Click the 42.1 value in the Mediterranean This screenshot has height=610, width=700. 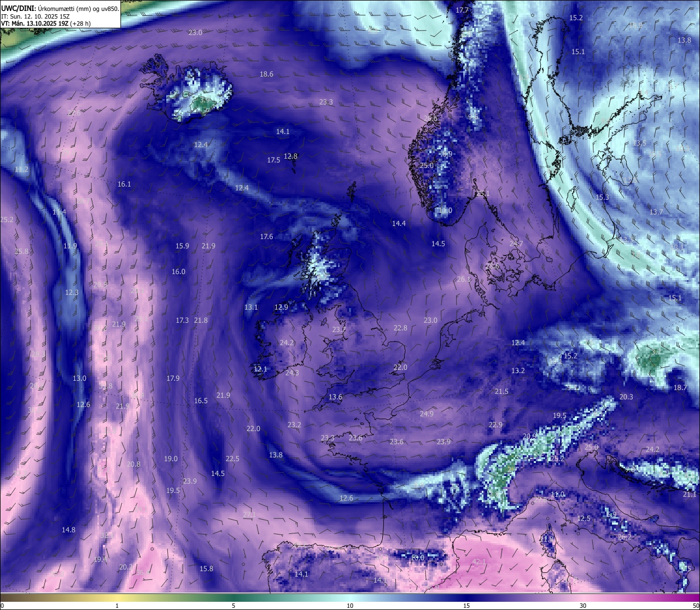tap(479, 562)
